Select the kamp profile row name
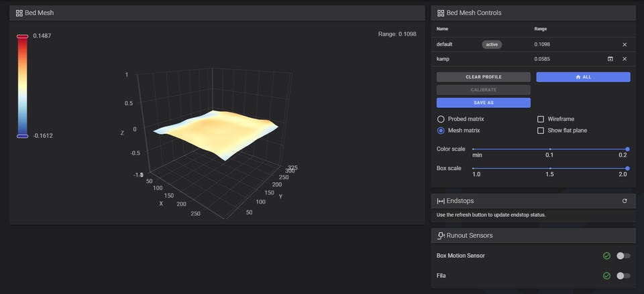644x294 pixels. (443, 59)
